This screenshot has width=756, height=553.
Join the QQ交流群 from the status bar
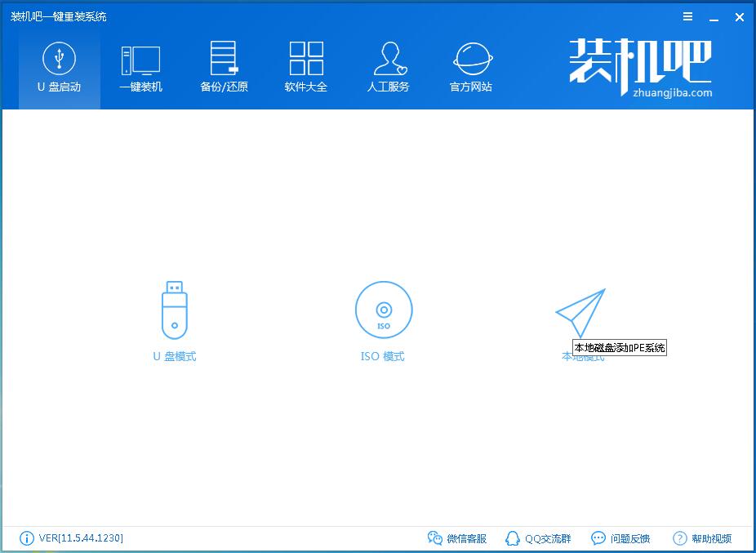538,538
